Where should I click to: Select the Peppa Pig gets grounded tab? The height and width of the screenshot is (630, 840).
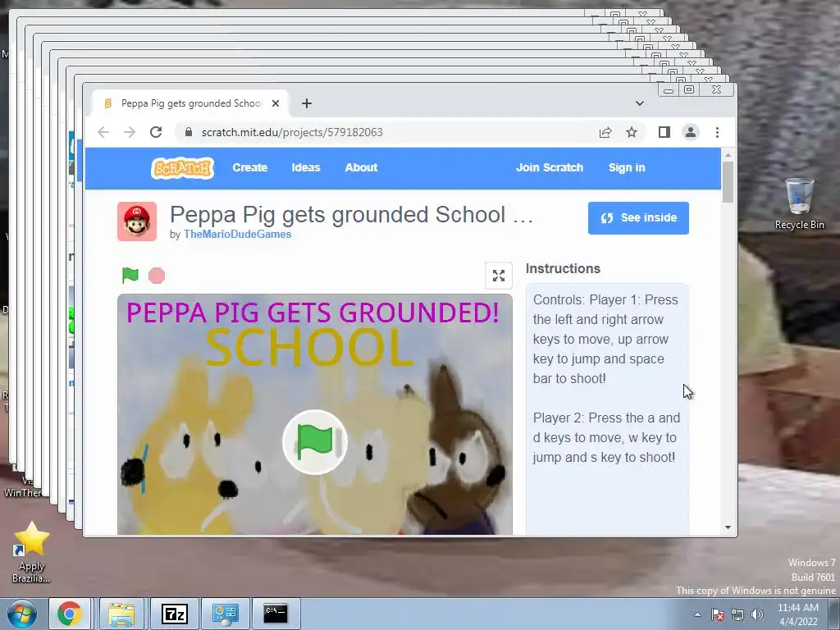coord(190,103)
